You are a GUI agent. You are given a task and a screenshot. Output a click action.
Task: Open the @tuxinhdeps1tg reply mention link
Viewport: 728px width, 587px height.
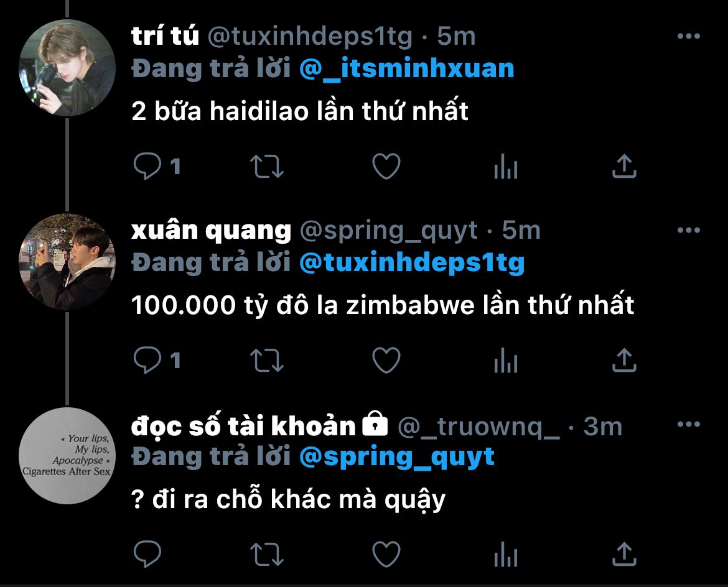(412, 263)
